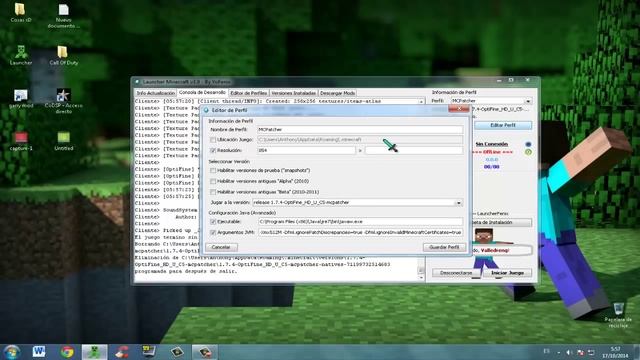Click the Guardar Perfil button
Viewport: 640px width, 360px height.
[444, 247]
